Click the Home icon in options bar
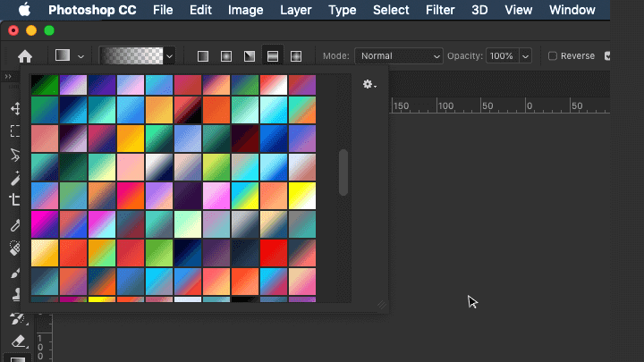Screen dimensions: 644x362 click(25, 56)
